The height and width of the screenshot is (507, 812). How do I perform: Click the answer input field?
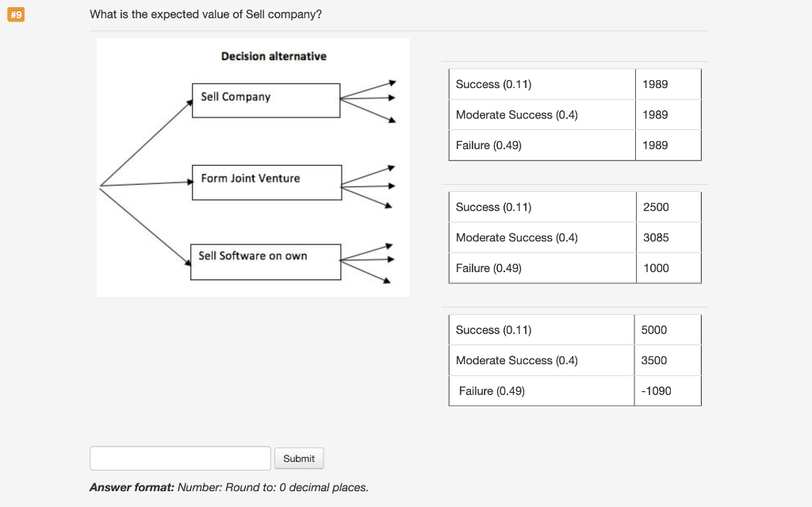[x=180, y=459]
